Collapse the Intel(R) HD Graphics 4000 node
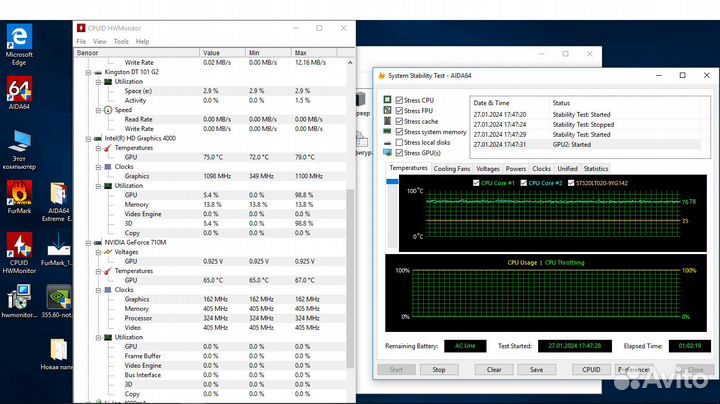 pos(90,138)
